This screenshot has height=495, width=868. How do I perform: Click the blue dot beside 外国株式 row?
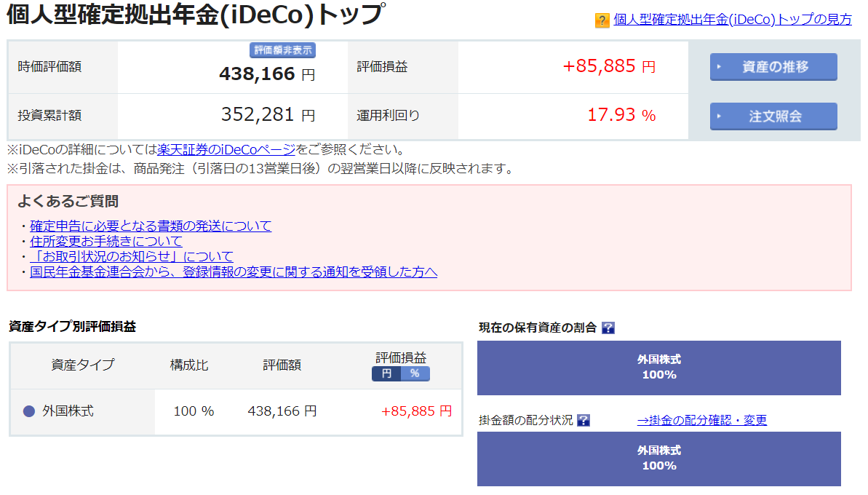click(x=29, y=411)
